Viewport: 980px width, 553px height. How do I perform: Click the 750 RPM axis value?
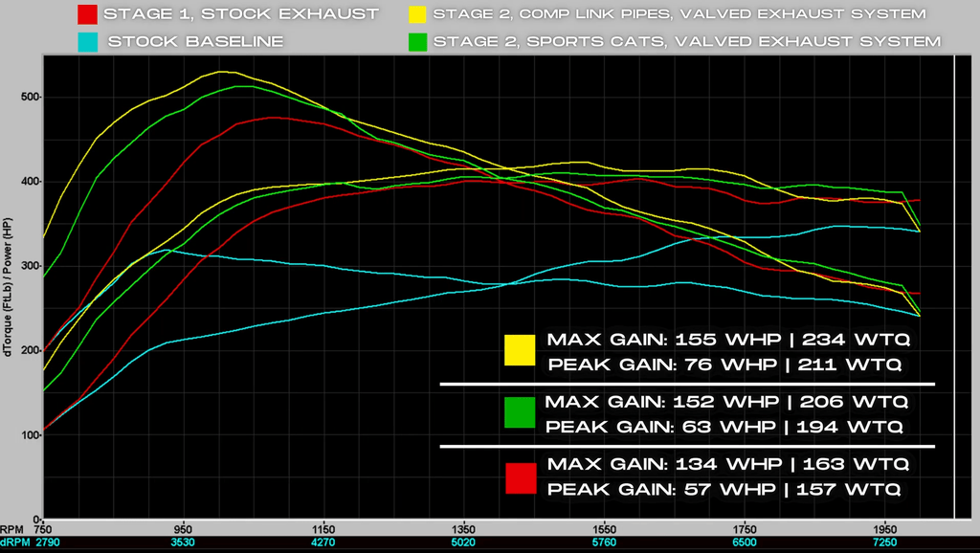[x=42, y=530]
